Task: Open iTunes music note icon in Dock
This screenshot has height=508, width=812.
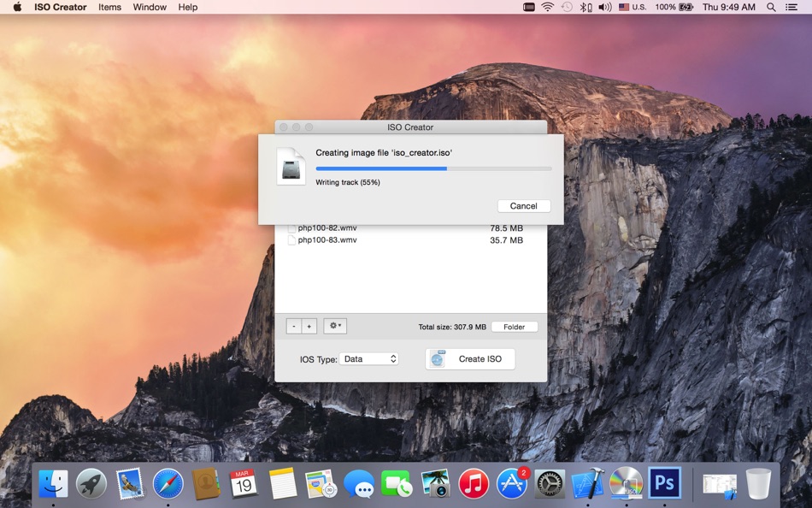Action: click(474, 484)
